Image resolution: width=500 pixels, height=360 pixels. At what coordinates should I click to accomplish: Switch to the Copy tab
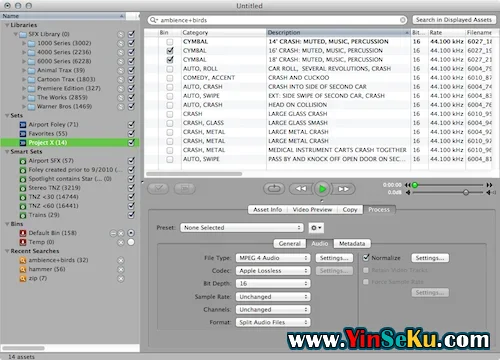click(350, 210)
